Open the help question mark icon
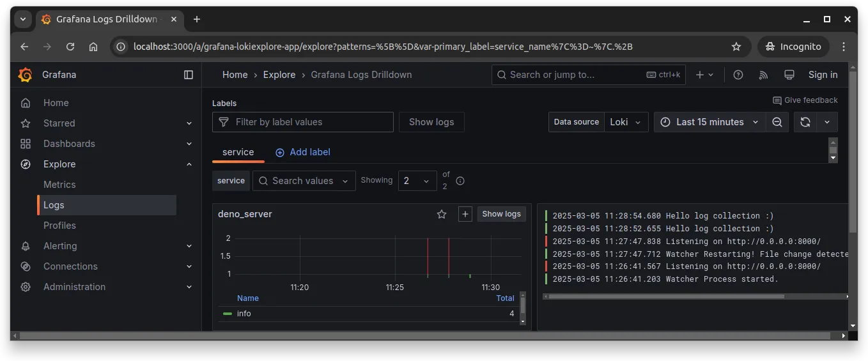Image resolution: width=868 pixels, height=361 pixels. [x=738, y=75]
